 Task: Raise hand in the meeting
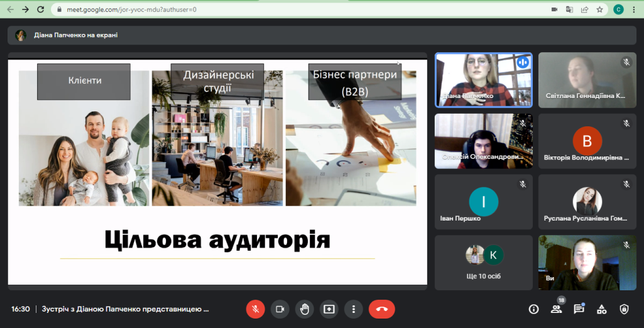coord(304,309)
